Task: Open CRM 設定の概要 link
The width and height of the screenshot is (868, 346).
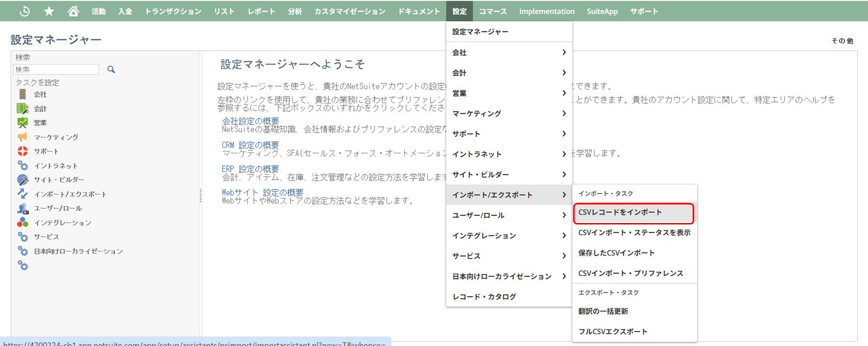Action: 250,145
